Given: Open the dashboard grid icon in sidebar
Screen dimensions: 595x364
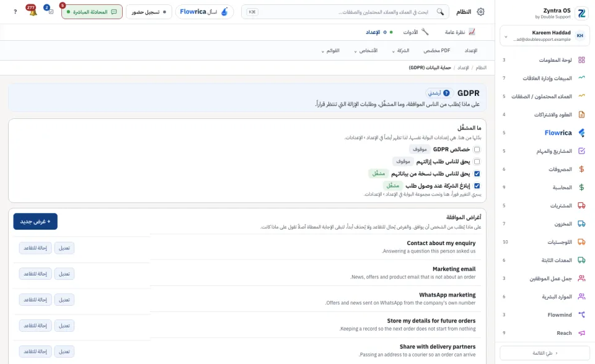Looking at the screenshot, I should (581, 60).
